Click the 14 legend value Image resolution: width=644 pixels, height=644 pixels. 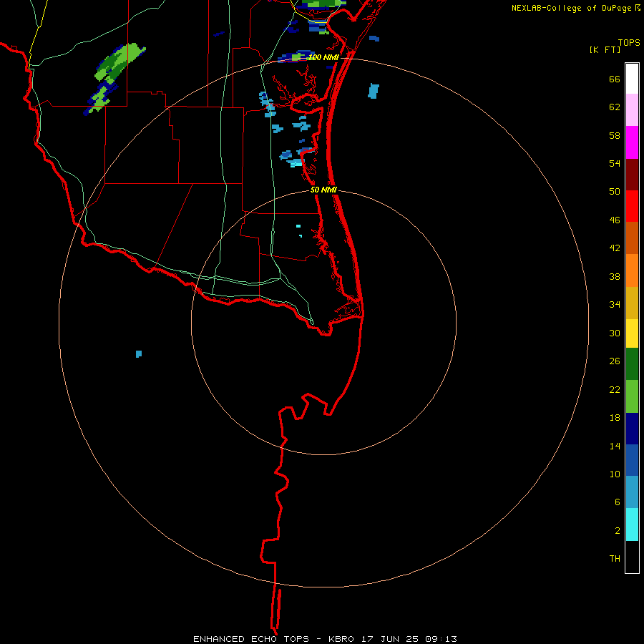coord(615,446)
